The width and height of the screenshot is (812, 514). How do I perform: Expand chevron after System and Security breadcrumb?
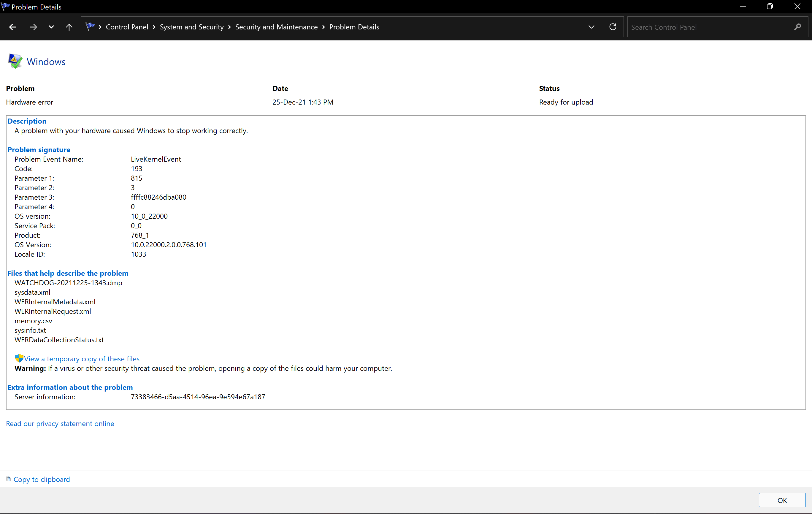pyautogui.click(x=229, y=27)
